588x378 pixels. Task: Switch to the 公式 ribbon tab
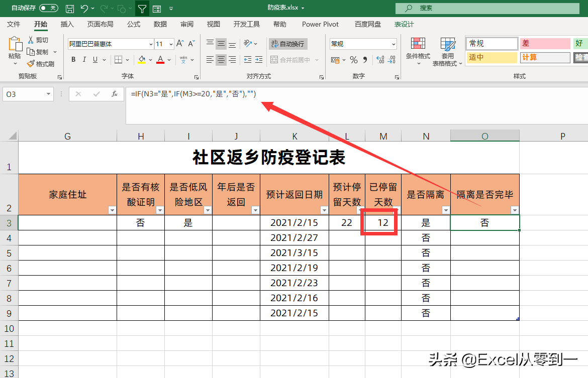click(134, 25)
